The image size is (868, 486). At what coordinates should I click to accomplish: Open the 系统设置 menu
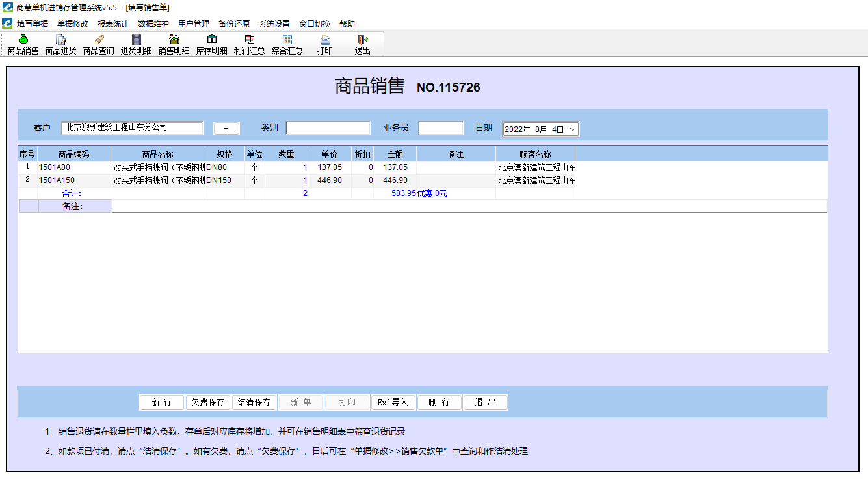(x=274, y=23)
